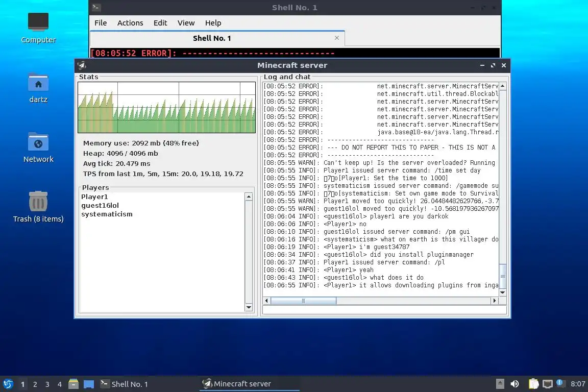This screenshot has height=392, width=588.
Task: Open File menu in Shell No. 1 window
Action: (101, 23)
